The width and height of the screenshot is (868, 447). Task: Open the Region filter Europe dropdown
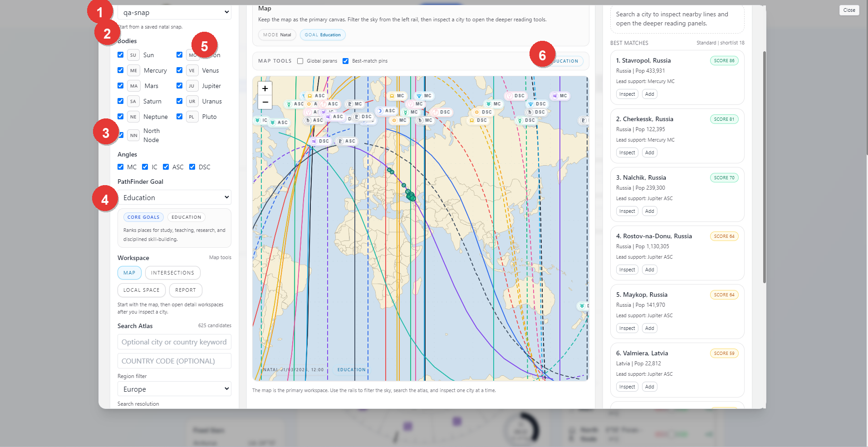click(x=174, y=389)
